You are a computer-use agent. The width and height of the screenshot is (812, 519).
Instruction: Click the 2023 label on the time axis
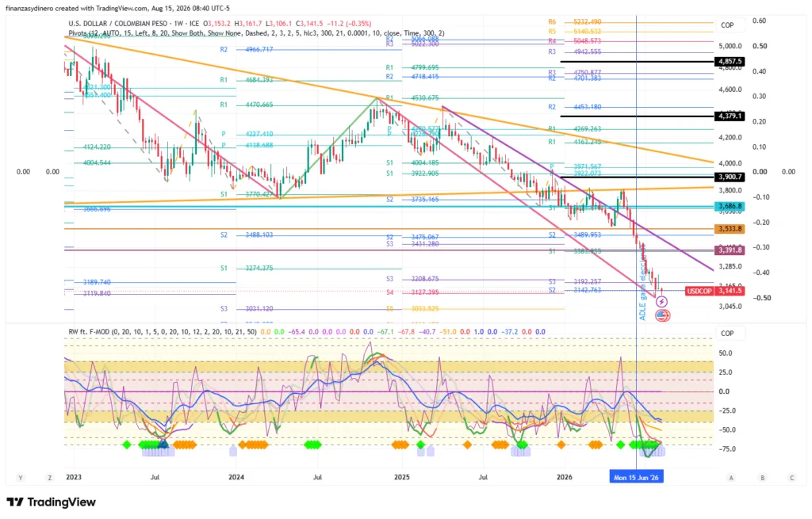pyautogui.click(x=74, y=477)
